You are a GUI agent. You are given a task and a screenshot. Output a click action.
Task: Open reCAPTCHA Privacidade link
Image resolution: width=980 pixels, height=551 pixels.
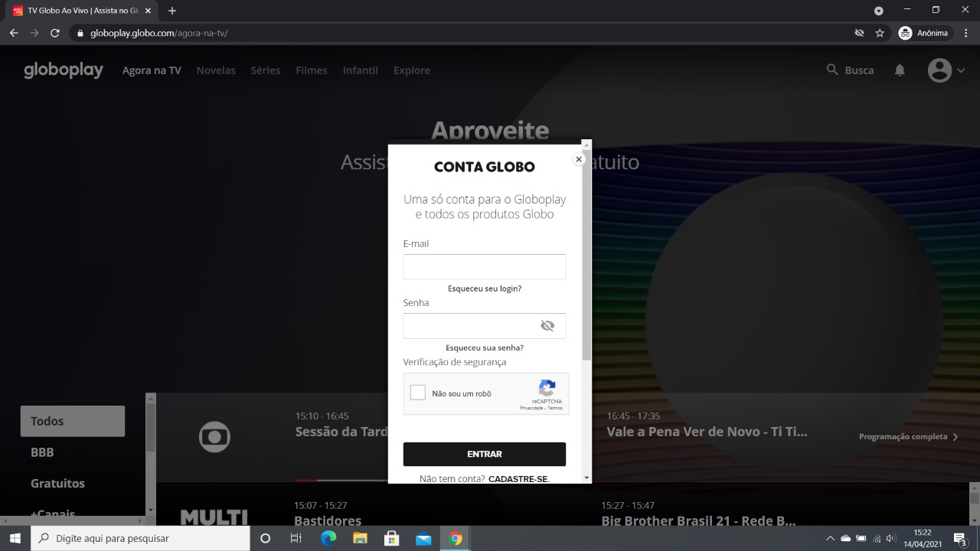[531, 408]
